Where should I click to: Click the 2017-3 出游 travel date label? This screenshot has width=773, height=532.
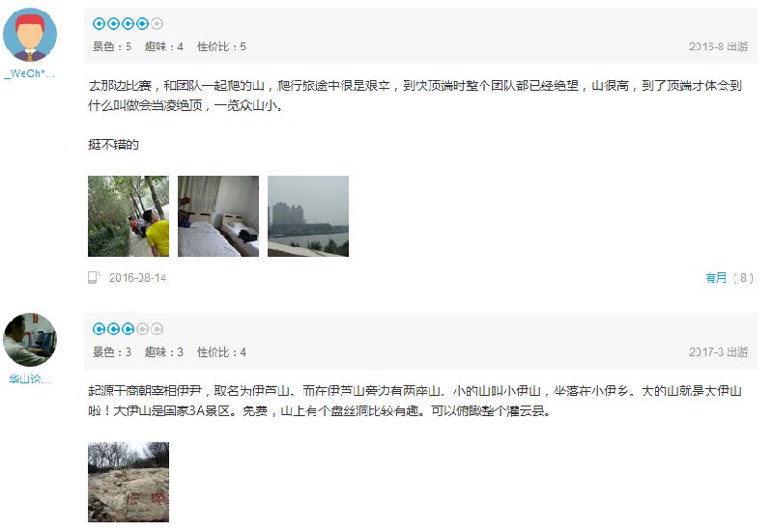[718, 352]
